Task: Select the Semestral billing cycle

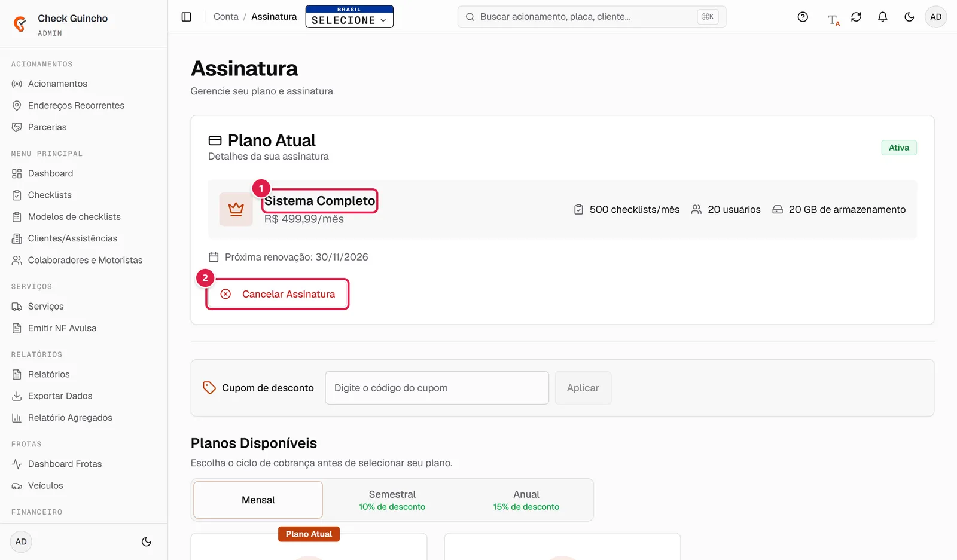Action: (392, 500)
